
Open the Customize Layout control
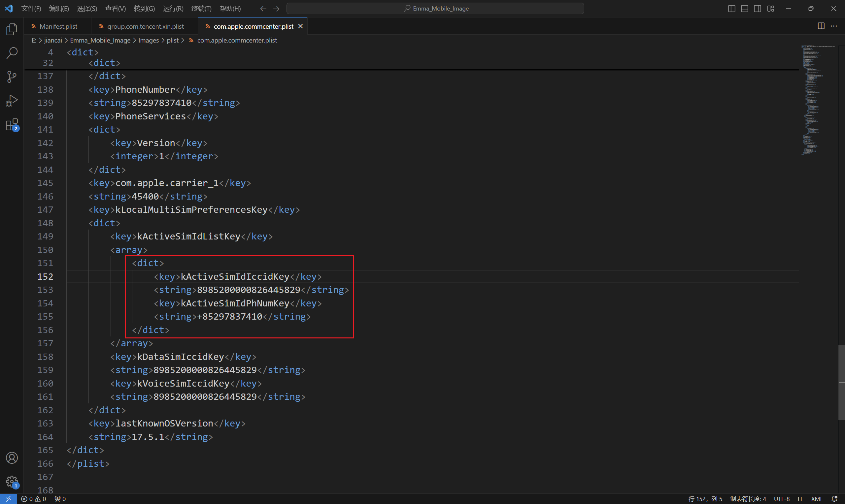(771, 9)
